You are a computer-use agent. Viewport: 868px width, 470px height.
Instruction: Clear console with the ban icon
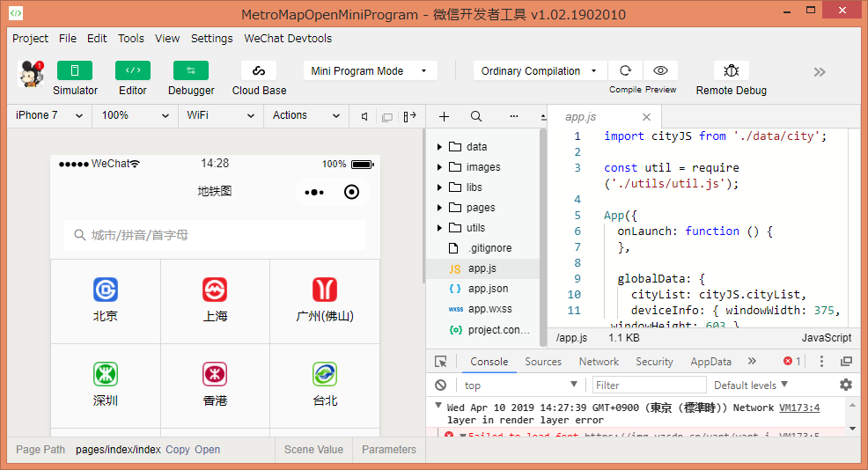(x=441, y=385)
